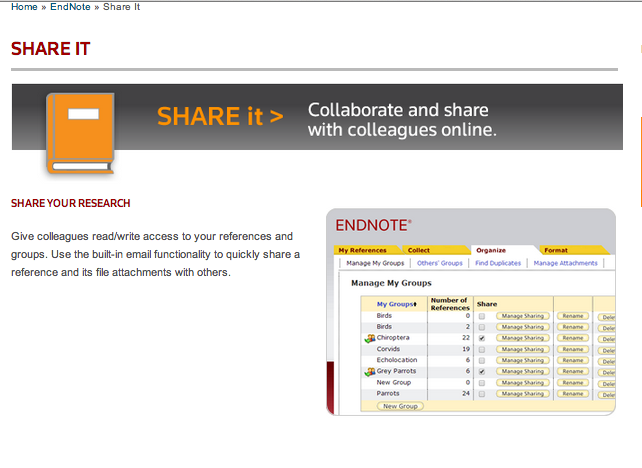Rename the Corvids group
The image size is (642, 468).
coord(573,349)
